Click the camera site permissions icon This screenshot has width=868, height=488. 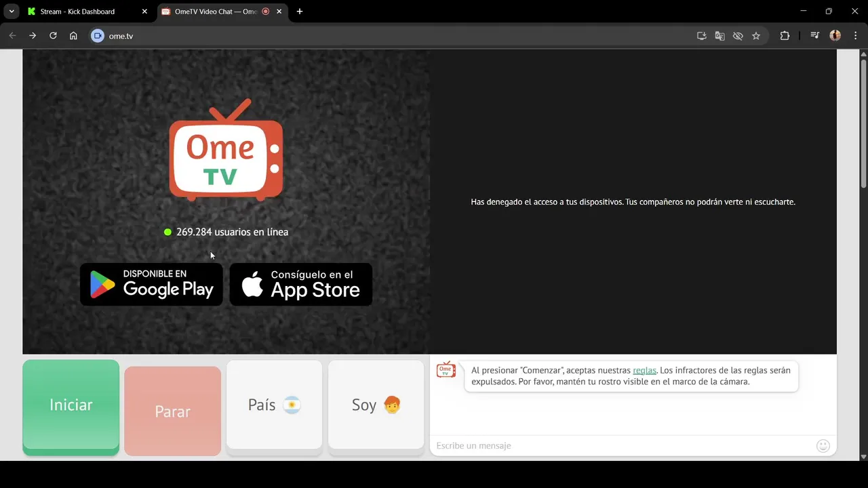coord(98,36)
